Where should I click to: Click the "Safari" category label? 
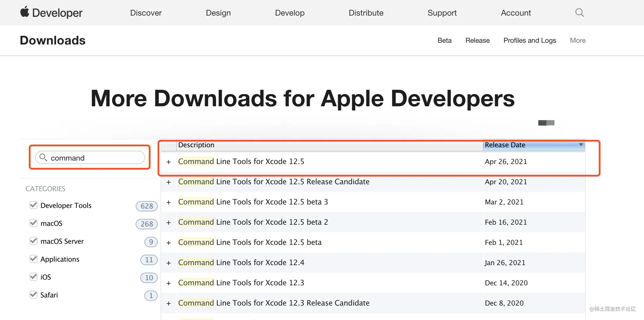click(x=49, y=295)
